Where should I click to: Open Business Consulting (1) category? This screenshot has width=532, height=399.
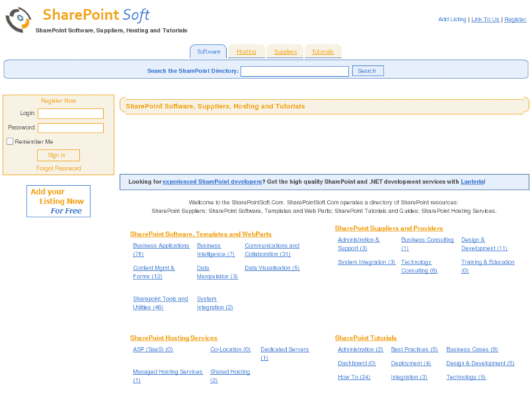[x=427, y=244]
